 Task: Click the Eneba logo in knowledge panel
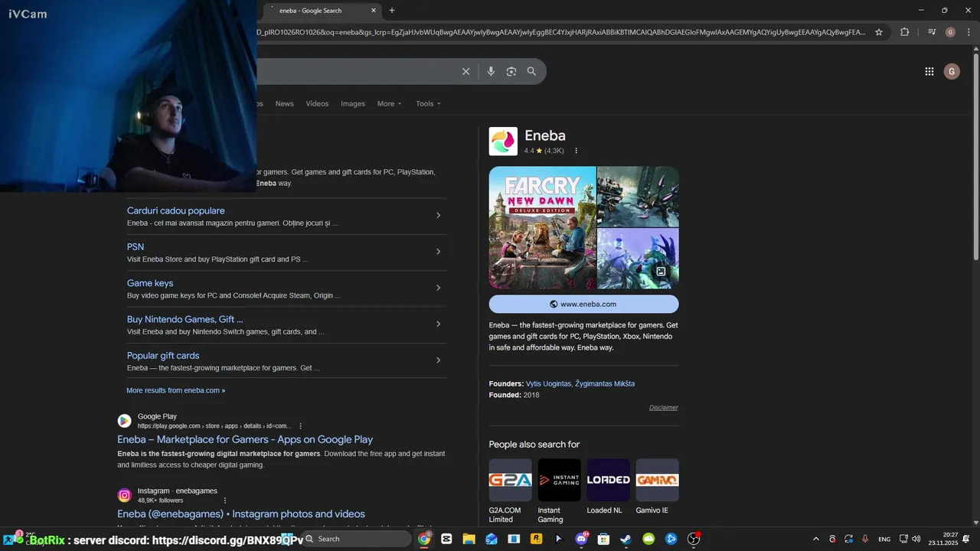503,142
